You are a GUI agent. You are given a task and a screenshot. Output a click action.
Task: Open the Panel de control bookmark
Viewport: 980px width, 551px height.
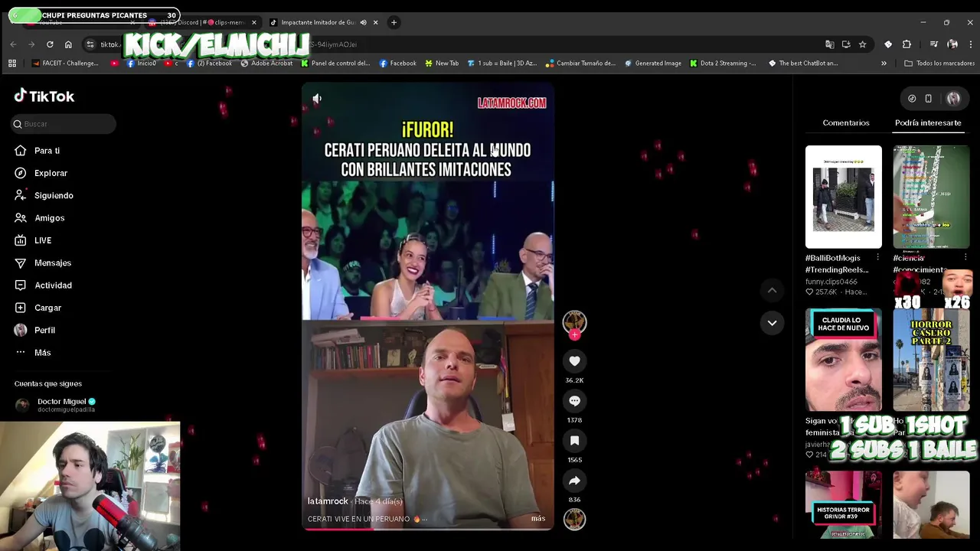pyautogui.click(x=335, y=64)
